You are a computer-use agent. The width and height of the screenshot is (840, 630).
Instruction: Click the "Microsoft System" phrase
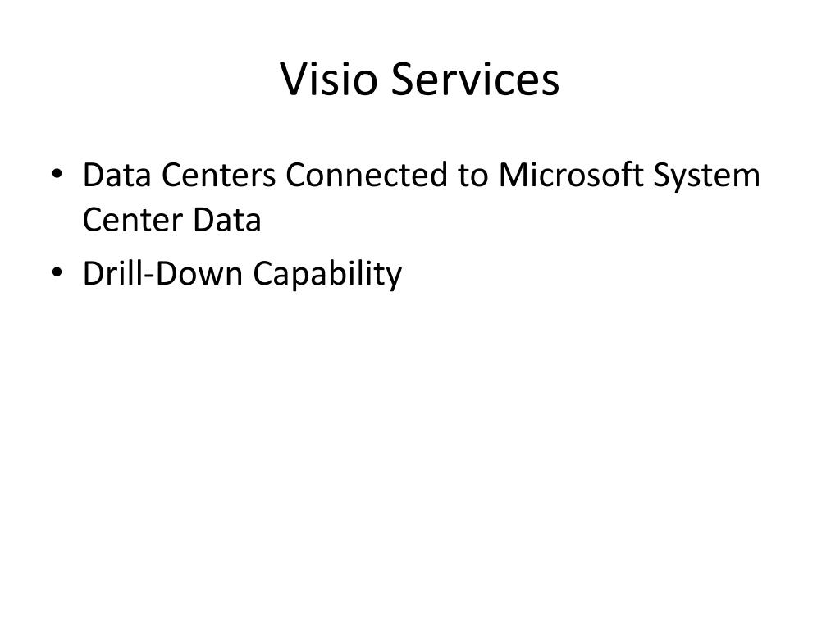click(x=629, y=177)
